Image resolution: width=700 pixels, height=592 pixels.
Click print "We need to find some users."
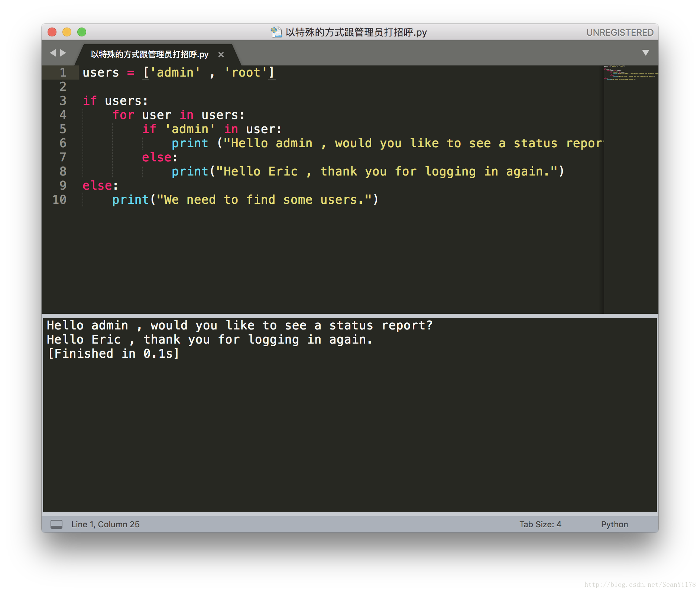pyautogui.click(x=245, y=200)
